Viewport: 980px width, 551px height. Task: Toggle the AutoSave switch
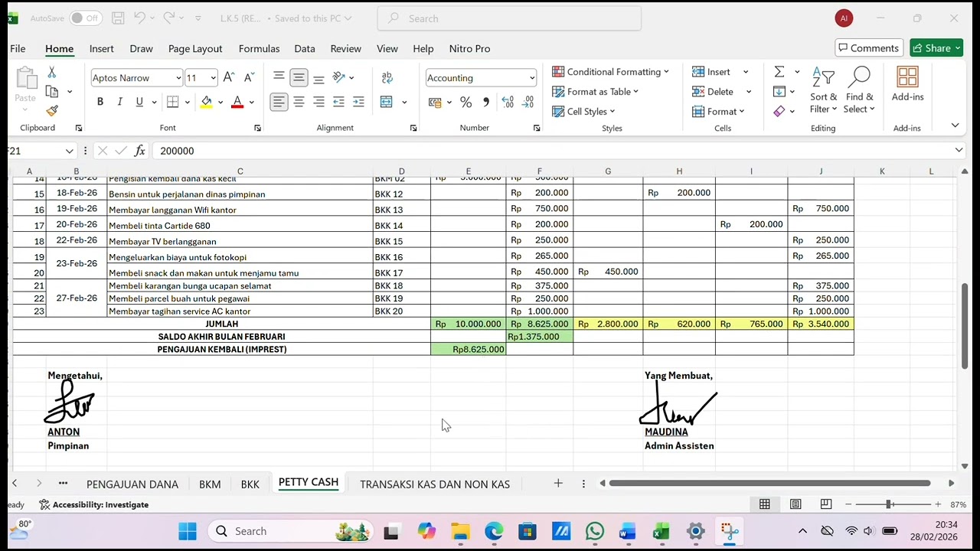86,18
